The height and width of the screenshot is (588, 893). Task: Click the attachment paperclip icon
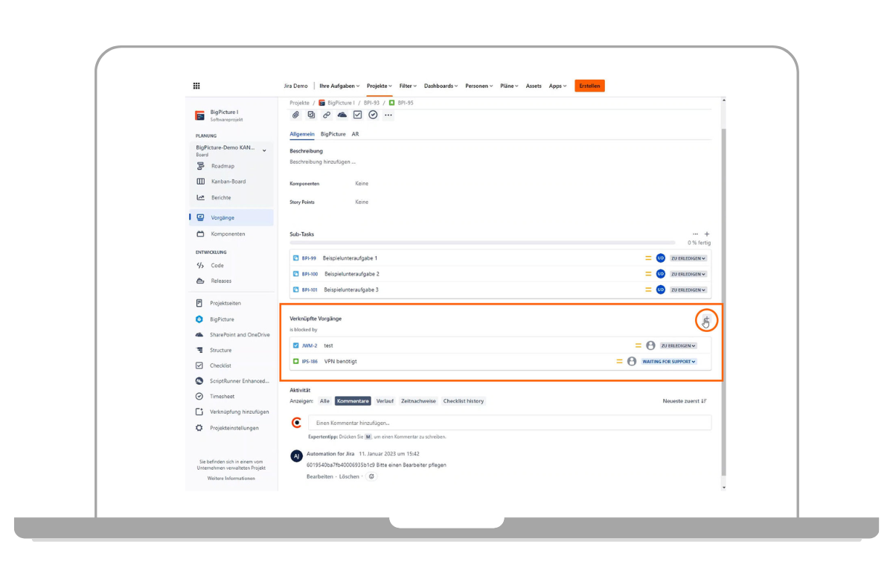click(295, 115)
